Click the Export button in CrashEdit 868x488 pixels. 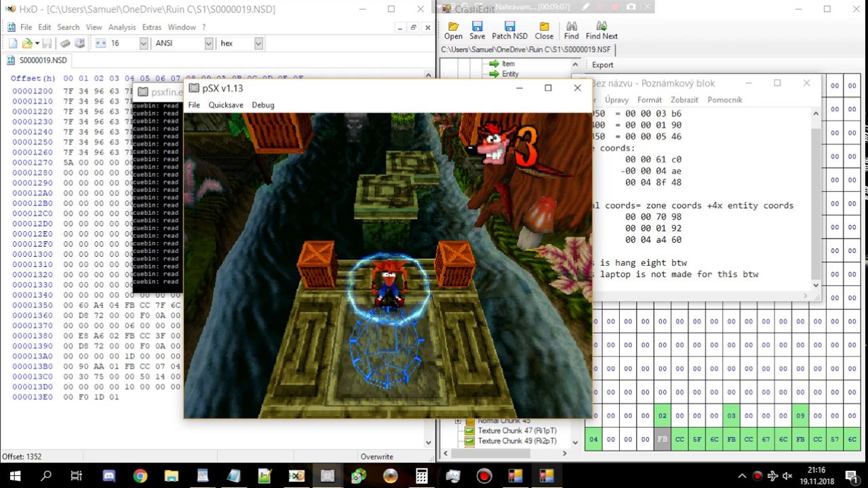click(x=602, y=65)
